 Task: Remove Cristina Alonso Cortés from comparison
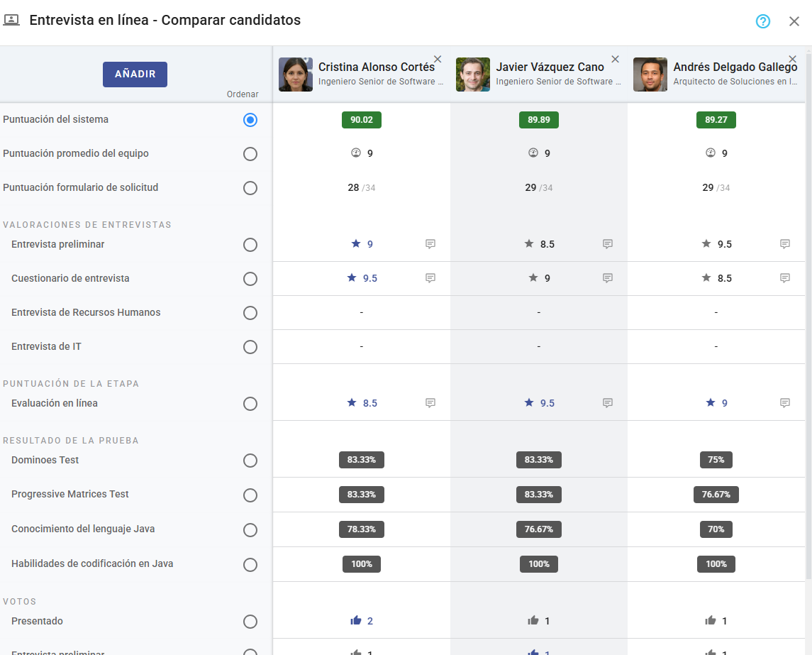(x=438, y=60)
